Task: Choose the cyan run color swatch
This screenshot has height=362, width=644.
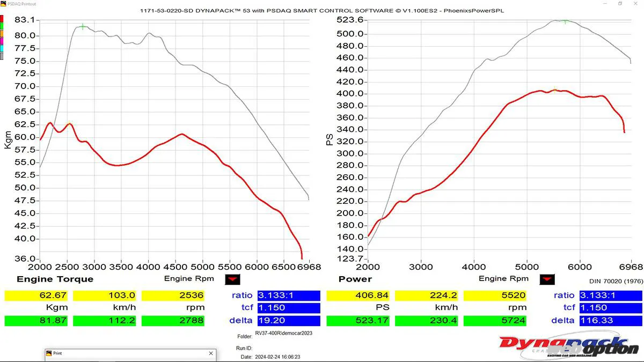Action: point(2,48)
